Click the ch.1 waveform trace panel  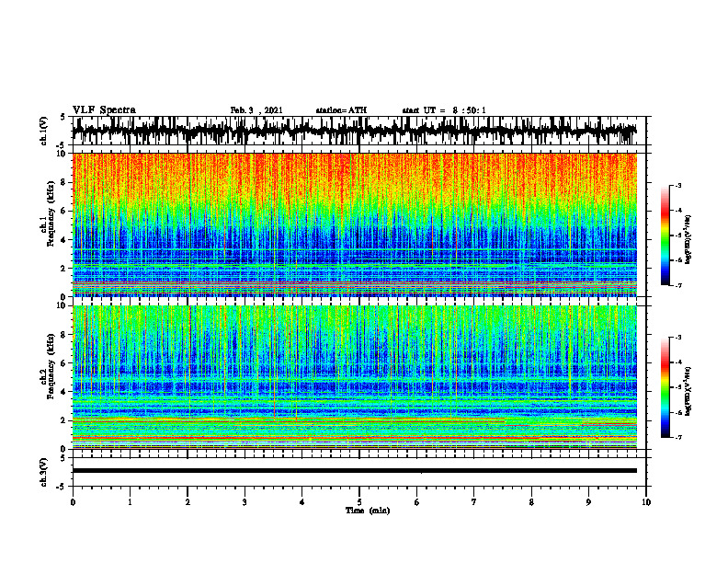[358, 131]
